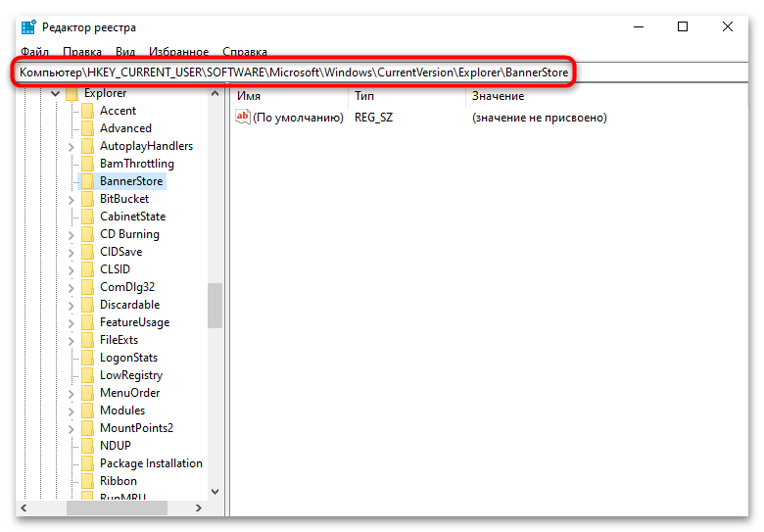Expand the BitBucket key

coord(72,200)
